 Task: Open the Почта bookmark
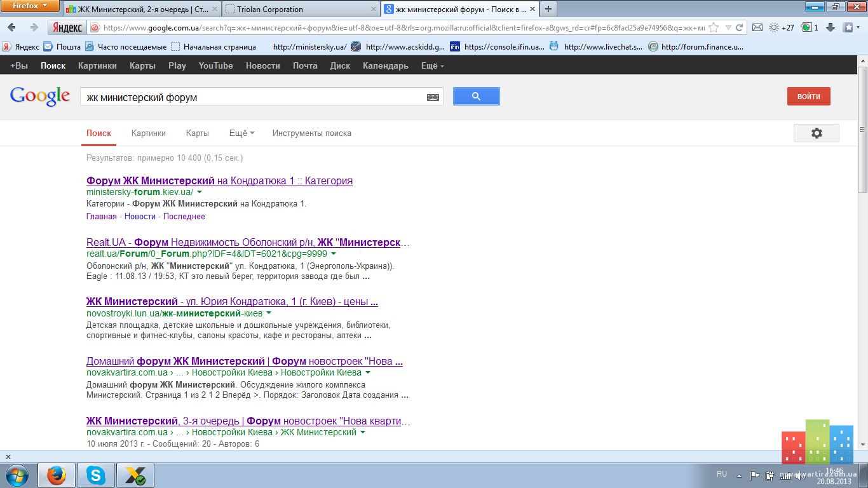click(62, 46)
